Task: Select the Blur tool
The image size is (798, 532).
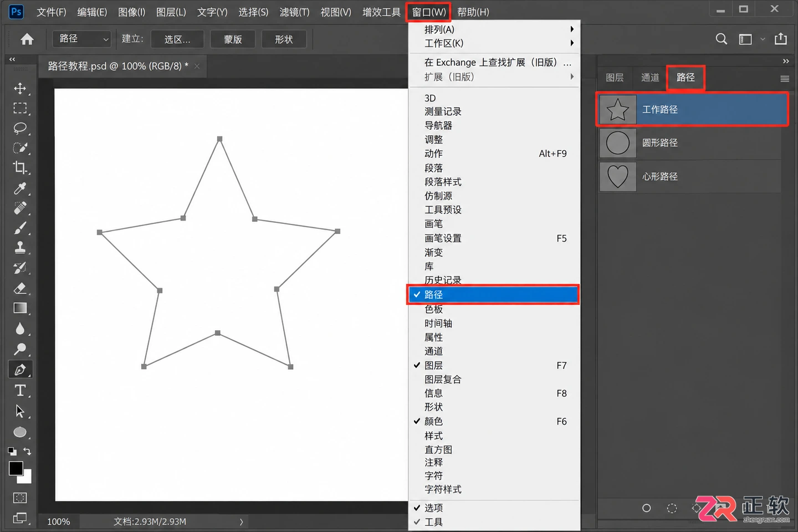Action: click(x=20, y=329)
